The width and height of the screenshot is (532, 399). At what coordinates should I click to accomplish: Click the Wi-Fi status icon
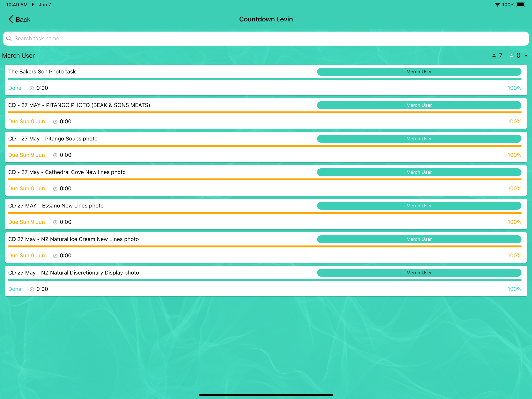click(497, 4)
